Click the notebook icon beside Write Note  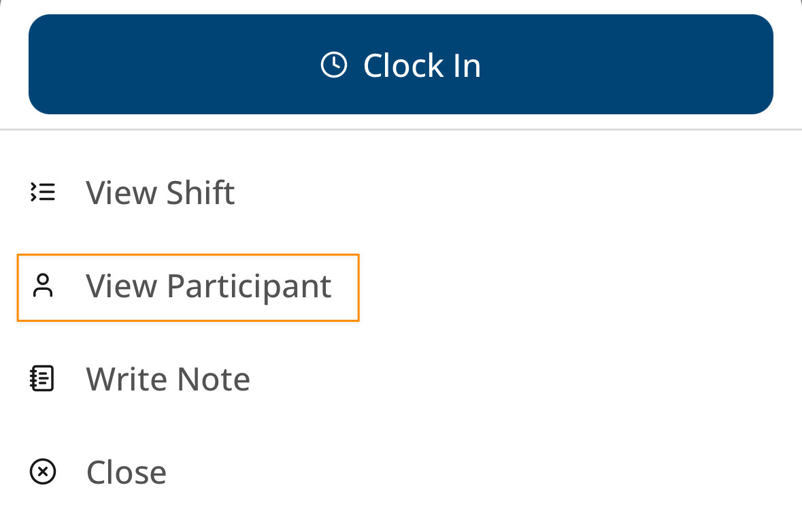coord(44,379)
